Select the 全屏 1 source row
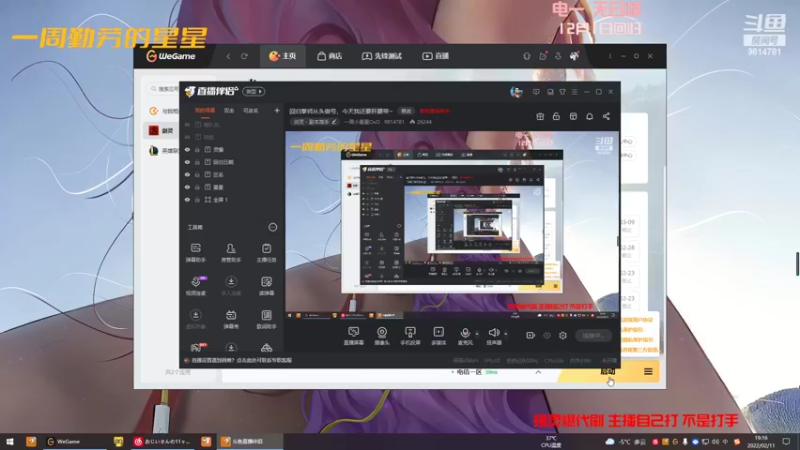The width and height of the screenshot is (800, 450). click(232, 199)
